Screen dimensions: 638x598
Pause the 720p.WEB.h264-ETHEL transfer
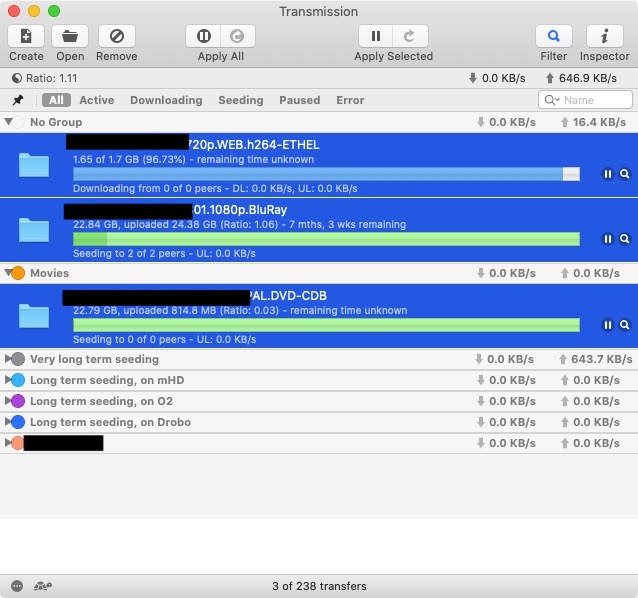(607, 174)
